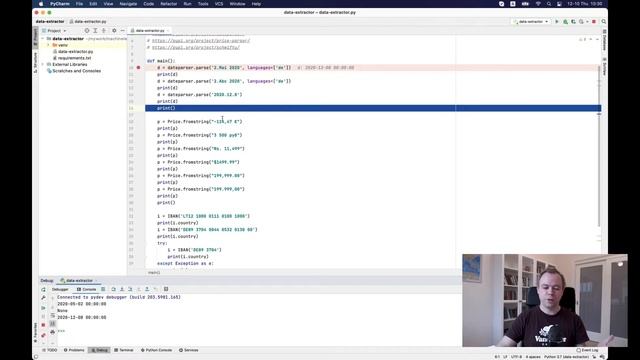Select data-extractor.py in project tree
This screenshot has width=640, height=360.
(76, 52)
